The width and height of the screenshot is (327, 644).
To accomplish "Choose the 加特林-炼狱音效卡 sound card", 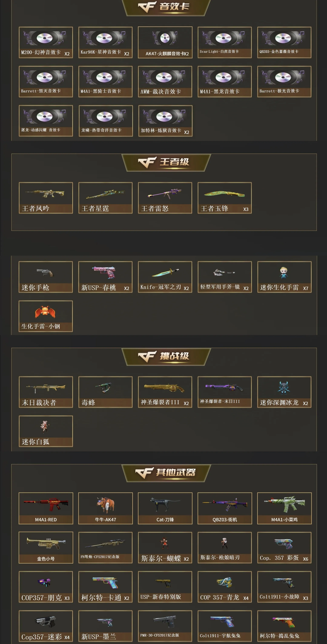I will pyautogui.click(x=165, y=121).
